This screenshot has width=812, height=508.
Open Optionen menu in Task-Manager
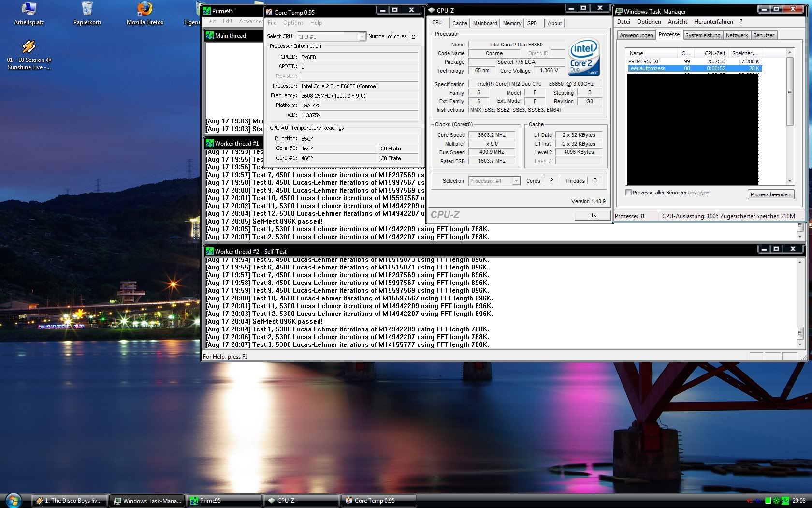click(x=649, y=22)
